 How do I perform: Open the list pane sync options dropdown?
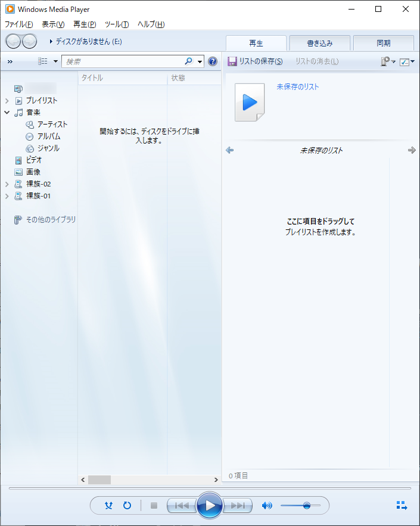coord(388,61)
